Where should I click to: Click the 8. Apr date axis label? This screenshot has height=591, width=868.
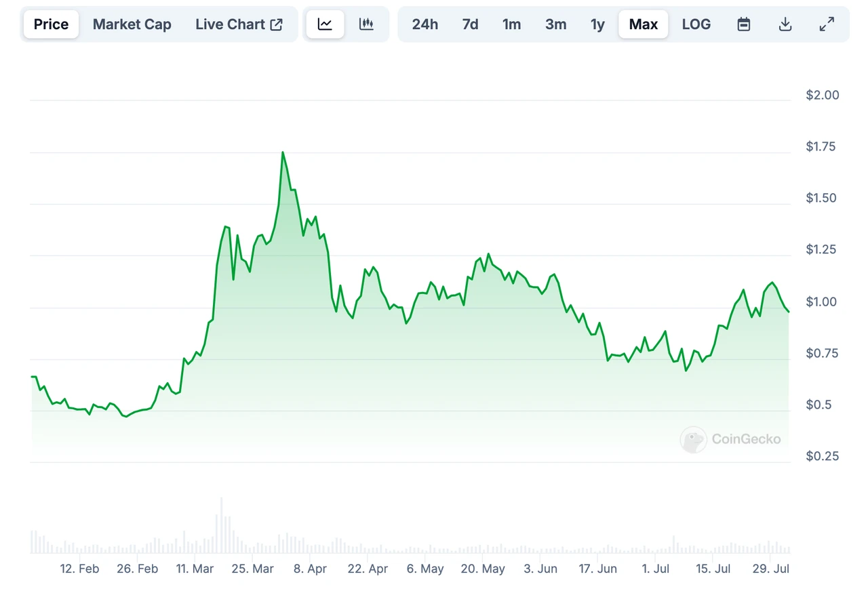click(x=310, y=569)
